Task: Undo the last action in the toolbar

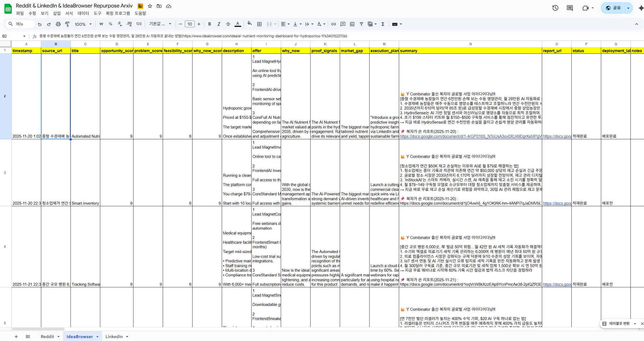Action: tap(40, 24)
